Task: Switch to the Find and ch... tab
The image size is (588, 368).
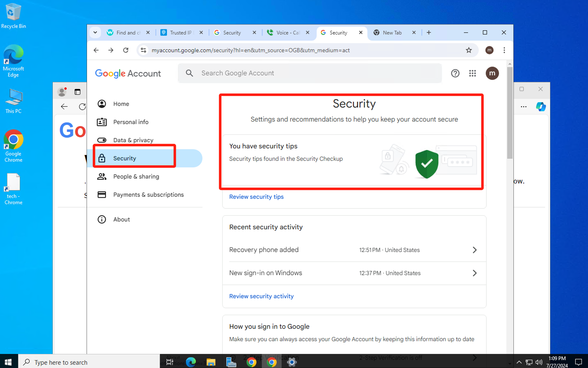Action: point(129,32)
